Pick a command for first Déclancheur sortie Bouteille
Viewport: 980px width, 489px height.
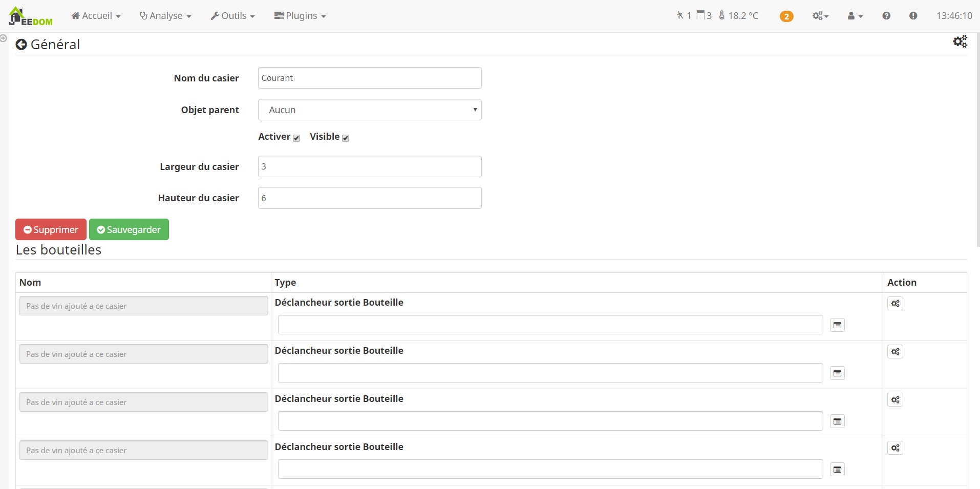pyautogui.click(x=837, y=325)
